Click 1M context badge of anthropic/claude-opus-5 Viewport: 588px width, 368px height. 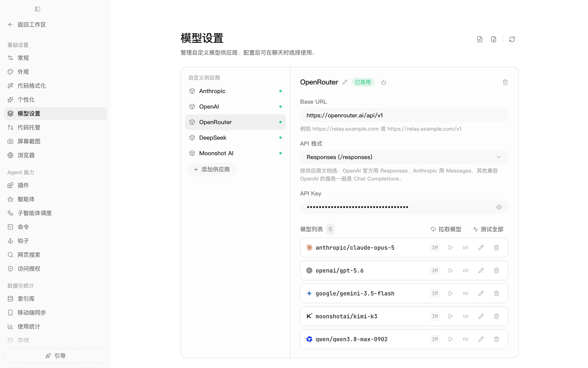pyautogui.click(x=435, y=248)
